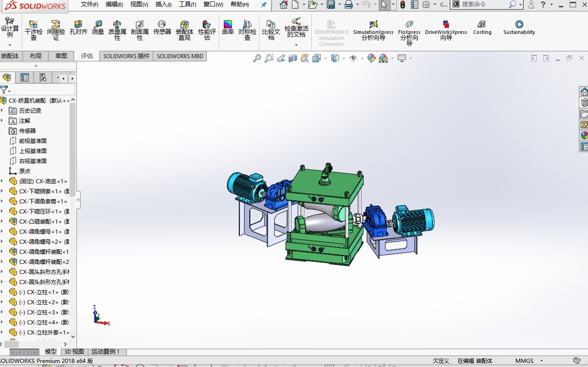The image size is (588, 367).
Task: Launch the FloXpress analysis wizard
Action: pos(409,32)
